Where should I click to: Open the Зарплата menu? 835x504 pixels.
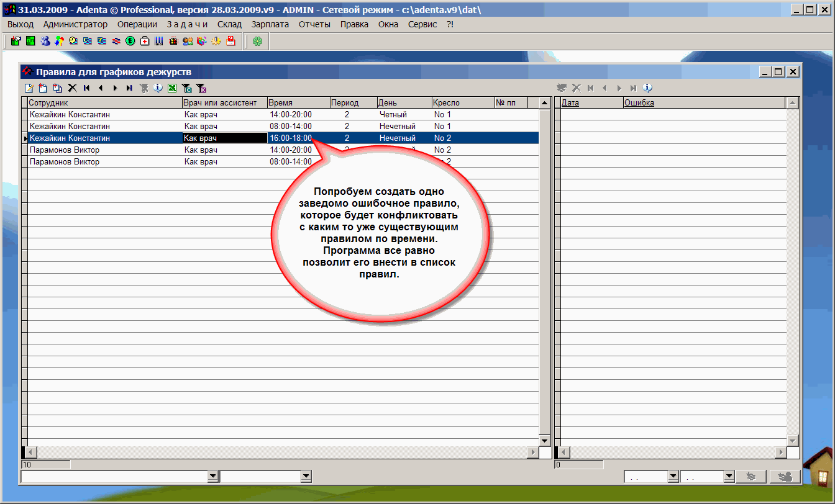click(x=270, y=24)
